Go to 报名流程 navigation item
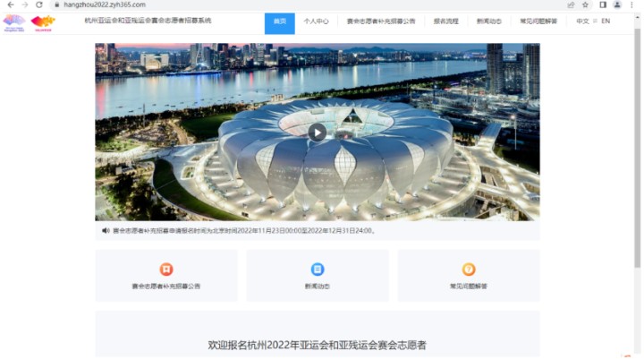The image size is (644, 360). tap(446, 21)
